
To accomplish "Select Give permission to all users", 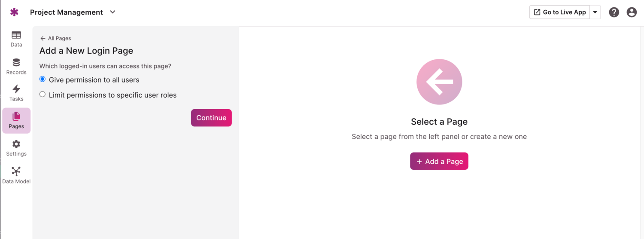I will tap(43, 80).
